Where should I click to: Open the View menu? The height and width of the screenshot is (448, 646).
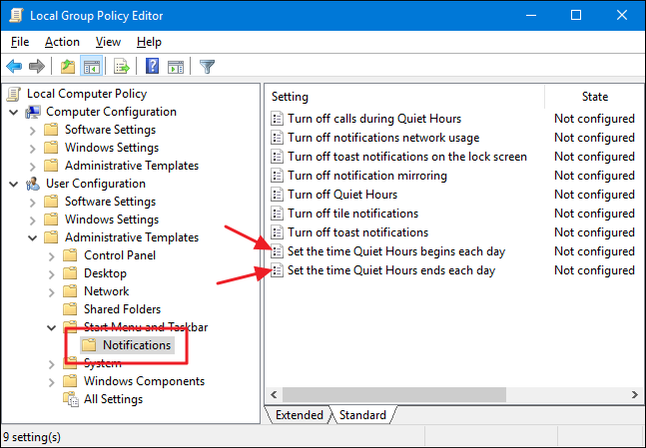108,42
